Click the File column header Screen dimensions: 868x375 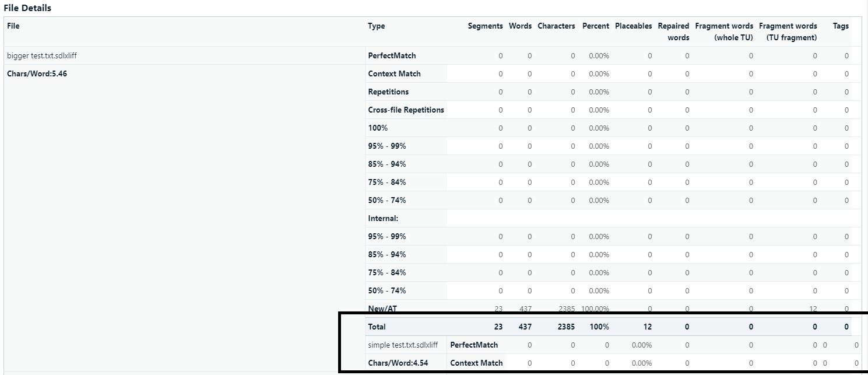pyautogui.click(x=12, y=26)
